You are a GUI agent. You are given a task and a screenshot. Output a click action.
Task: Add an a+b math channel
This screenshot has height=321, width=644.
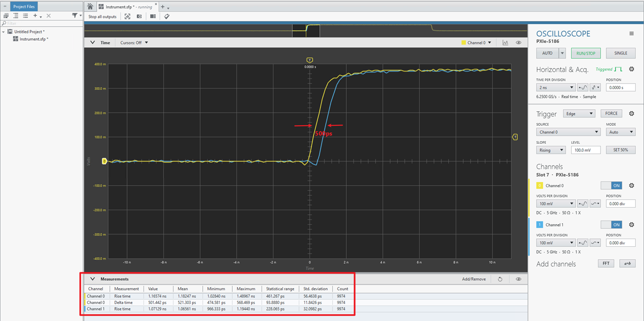627,263
